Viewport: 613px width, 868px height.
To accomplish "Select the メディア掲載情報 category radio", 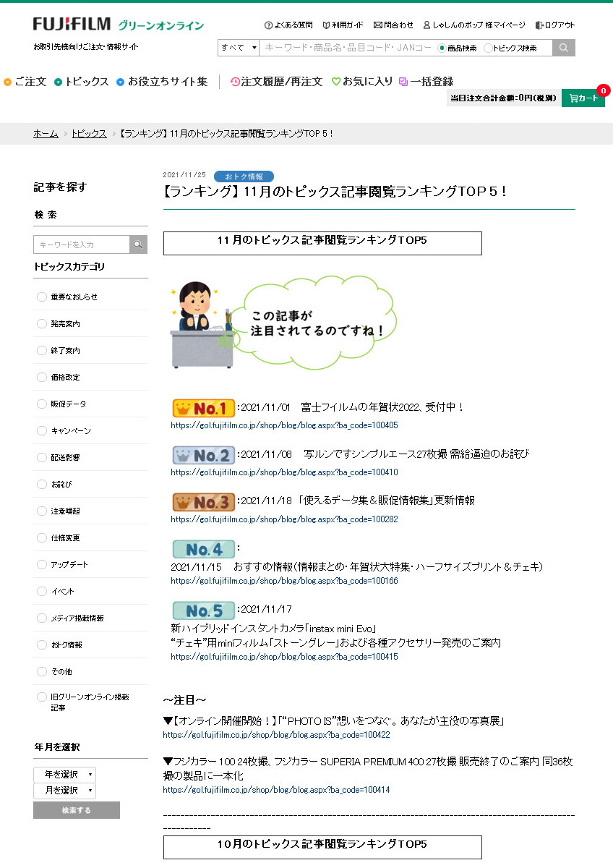I will (41, 618).
